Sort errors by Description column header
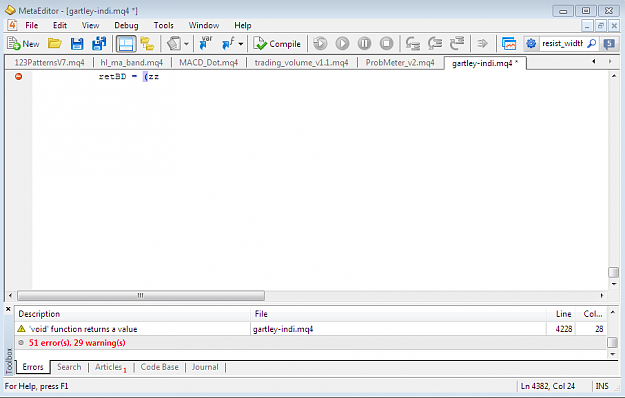Screen dimensions: 625x398 132,314
